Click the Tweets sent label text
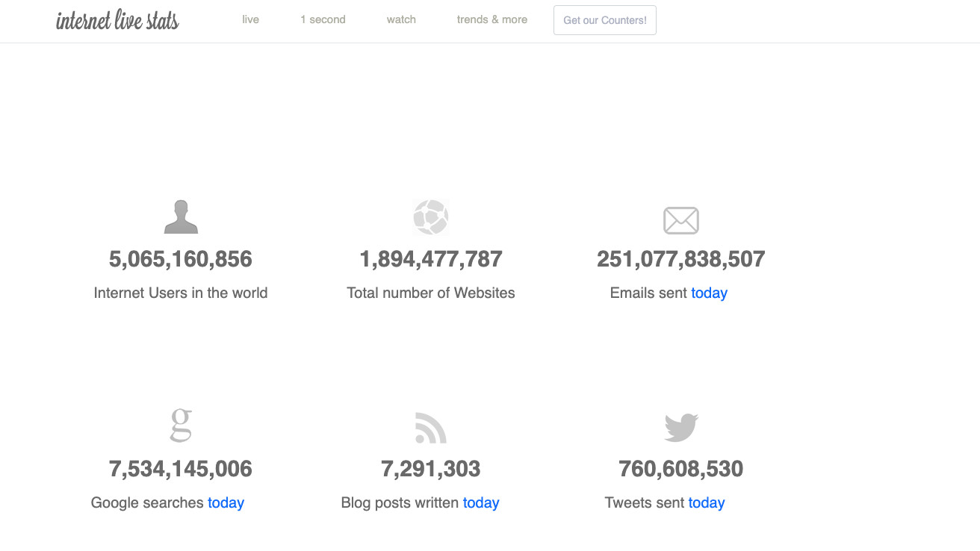 [645, 502]
